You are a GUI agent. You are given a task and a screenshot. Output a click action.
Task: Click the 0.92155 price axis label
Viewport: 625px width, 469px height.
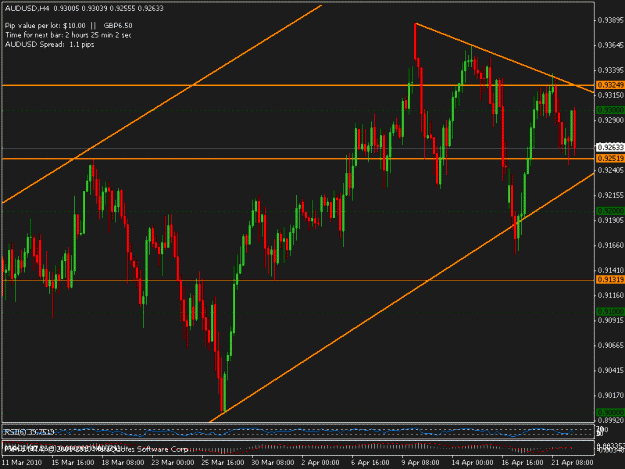(611, 195)
